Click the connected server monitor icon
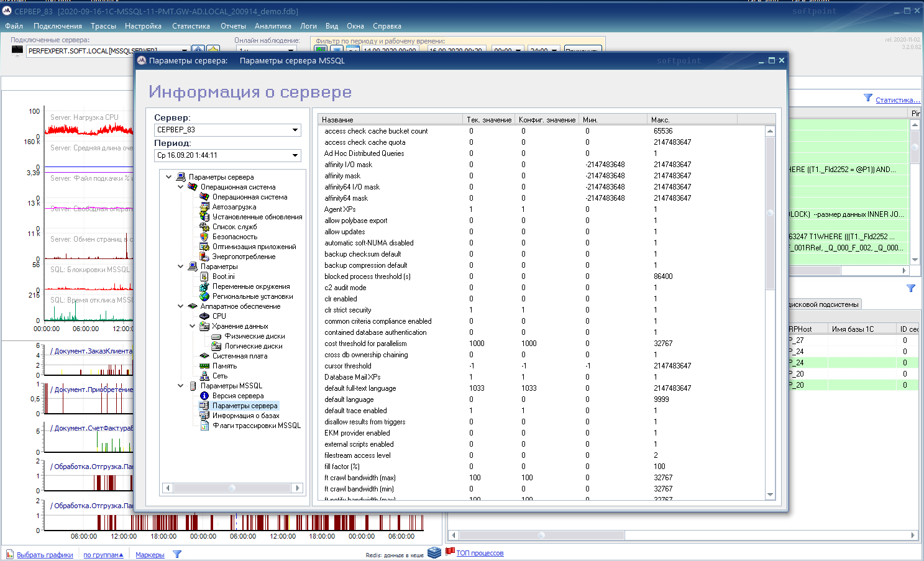The image size is (924, 561). point(17,50)
